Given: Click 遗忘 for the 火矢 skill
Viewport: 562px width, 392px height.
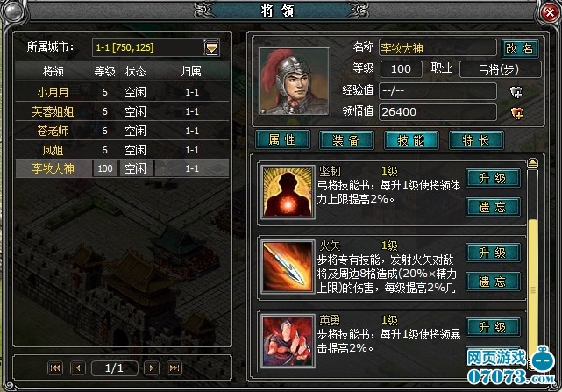Looking at the screenshot, I should point(494,282).
